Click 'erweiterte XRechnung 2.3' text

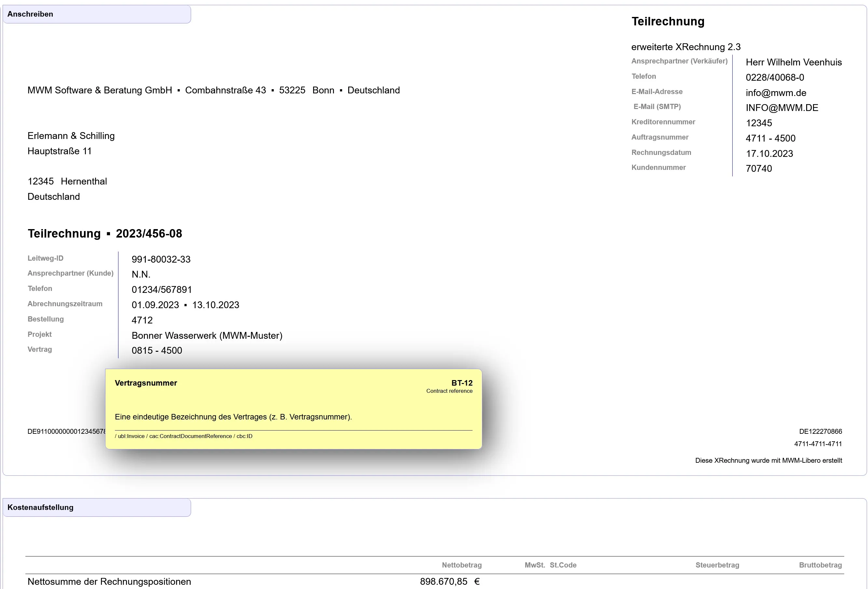[x=686, y=47]
